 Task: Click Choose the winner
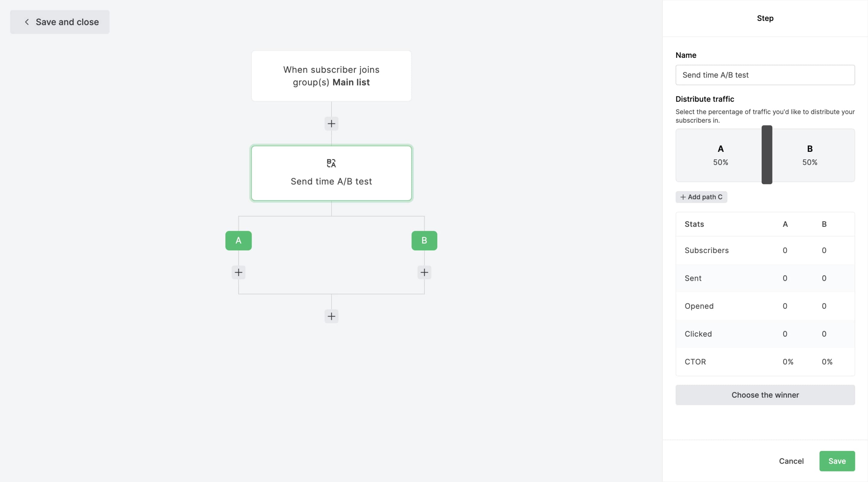point(765,395)
